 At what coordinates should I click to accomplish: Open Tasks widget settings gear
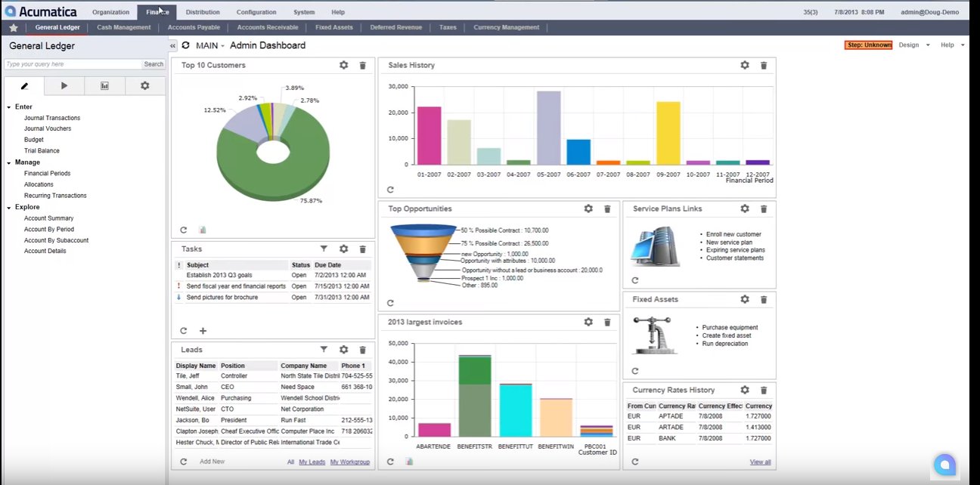click(344, 249)
